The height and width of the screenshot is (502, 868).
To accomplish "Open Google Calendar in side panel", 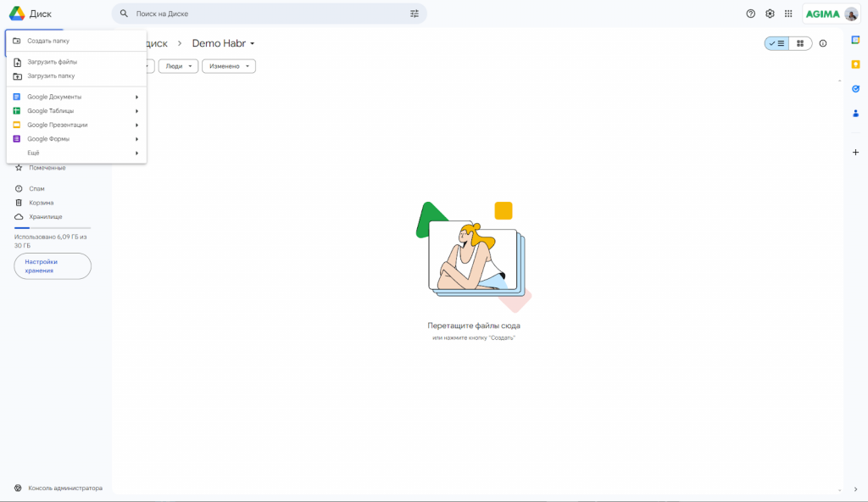I will pos(855,40).
